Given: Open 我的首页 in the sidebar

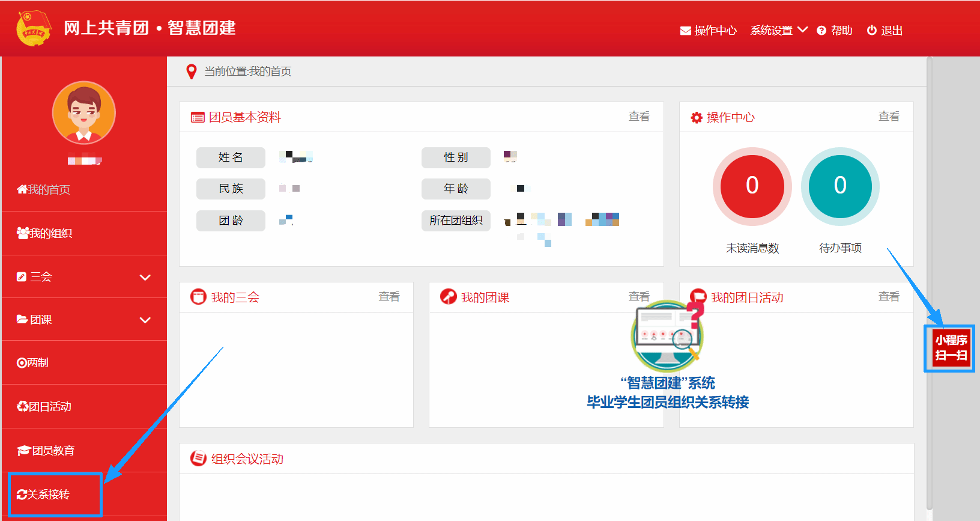Looking at the screenshot, I should click(44, 190).
